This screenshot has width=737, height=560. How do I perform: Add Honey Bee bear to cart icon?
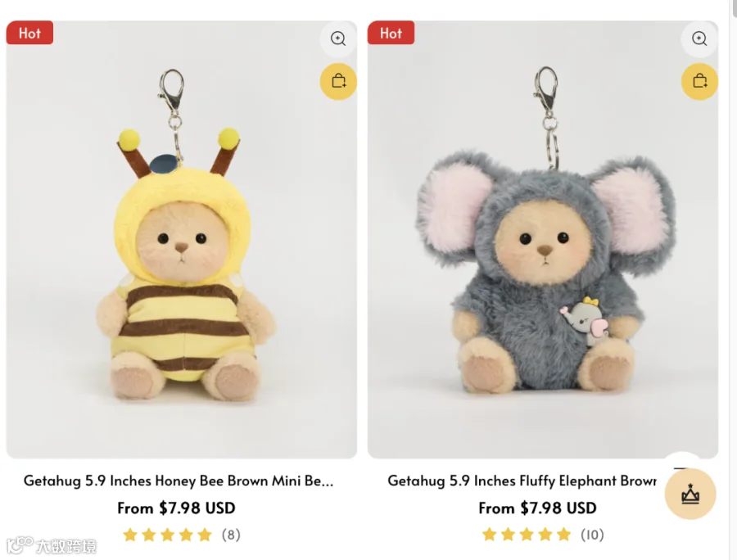tap(338, 81)
